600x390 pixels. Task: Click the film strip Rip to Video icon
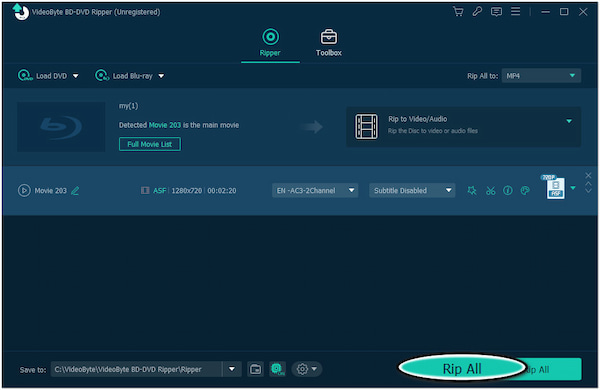(366, 127)
